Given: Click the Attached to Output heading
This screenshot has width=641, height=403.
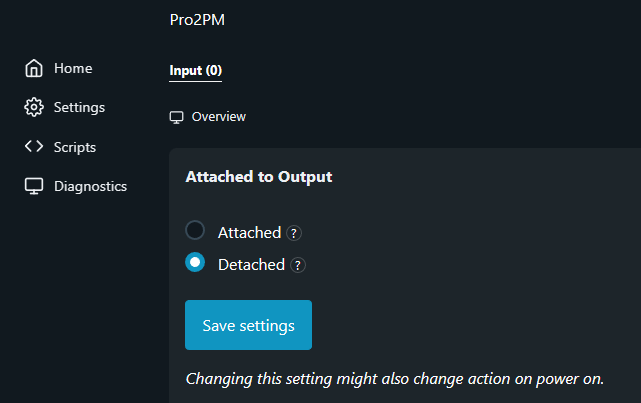Looking at the screenshot, I should pos(259,177).
